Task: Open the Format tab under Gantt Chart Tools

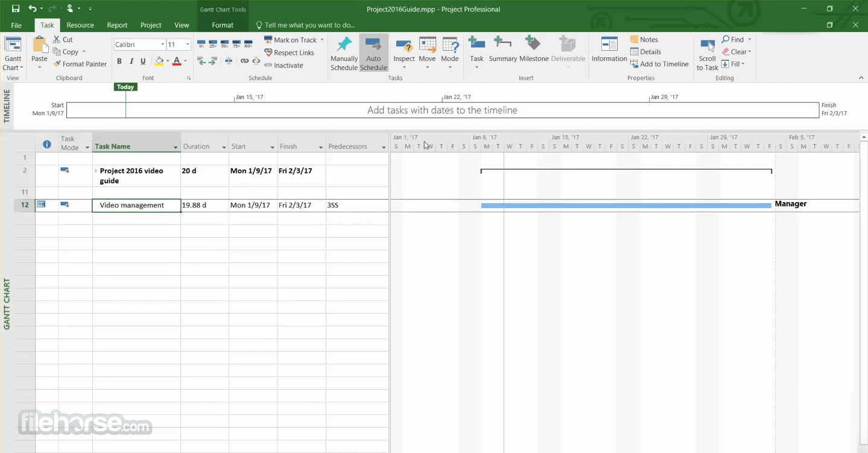Action: pos(223,25)
